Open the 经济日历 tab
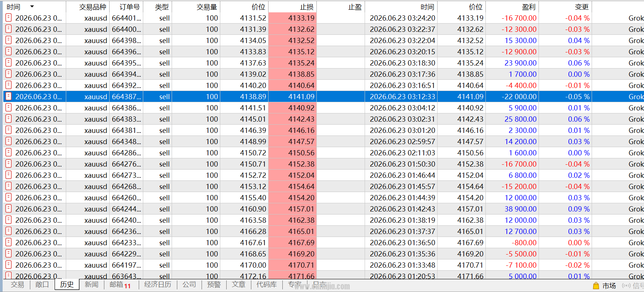 click(157, 285)
